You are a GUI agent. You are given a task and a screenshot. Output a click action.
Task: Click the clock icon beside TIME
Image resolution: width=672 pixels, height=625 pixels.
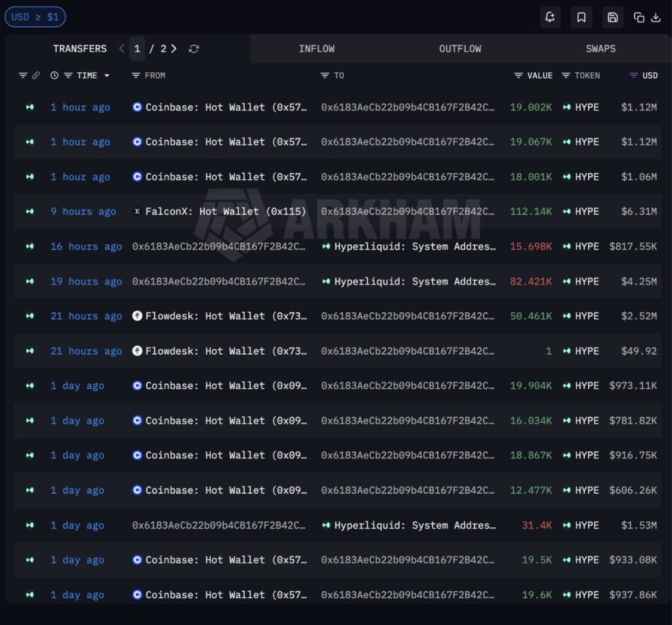[x=54, y=75]
